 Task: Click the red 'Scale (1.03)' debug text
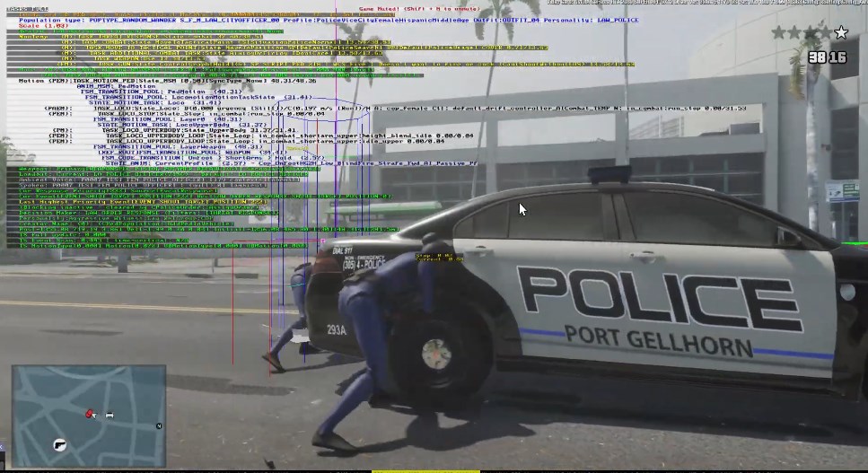coord(44,25)
